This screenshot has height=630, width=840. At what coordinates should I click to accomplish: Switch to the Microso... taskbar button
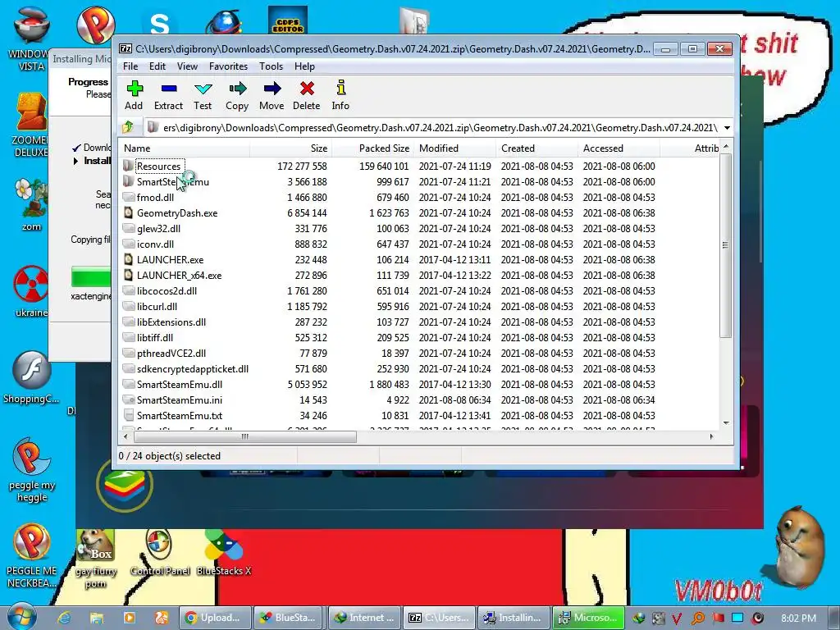point(588,618)
